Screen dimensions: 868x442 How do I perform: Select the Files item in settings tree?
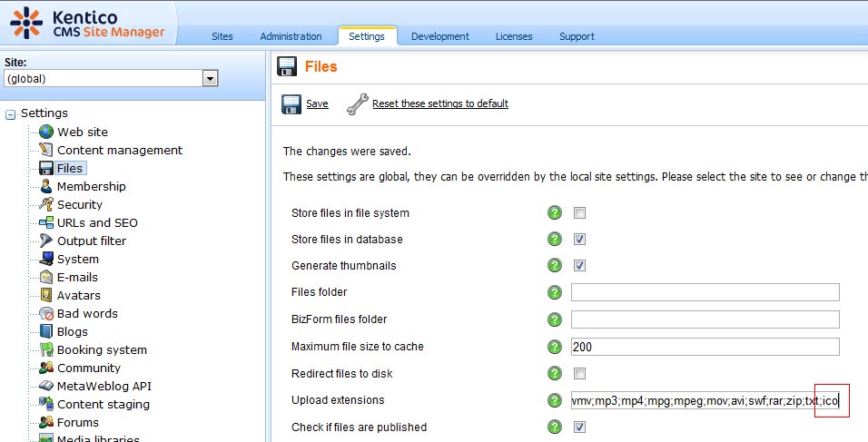tap(70, 168)
